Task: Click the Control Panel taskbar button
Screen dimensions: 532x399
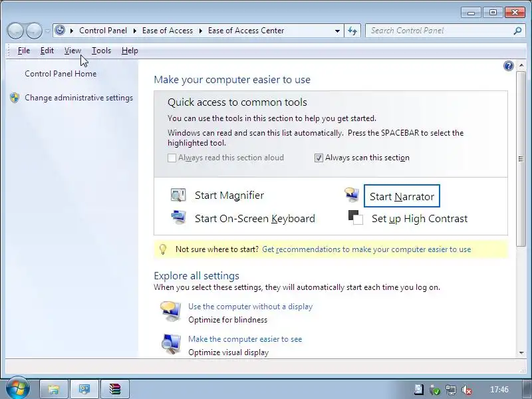Action: [x=84, y=389]
